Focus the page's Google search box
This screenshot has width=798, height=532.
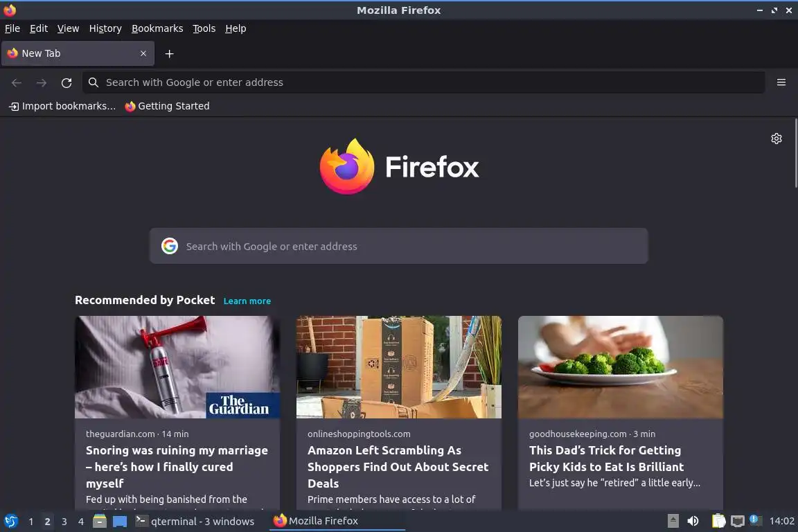click(398, 246)
